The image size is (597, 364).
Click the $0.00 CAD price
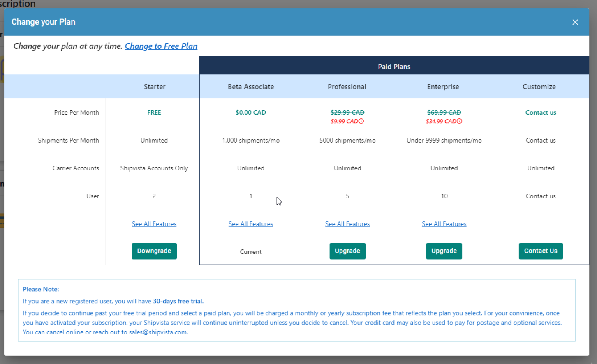pyautogui.click(x=251, y=113)
